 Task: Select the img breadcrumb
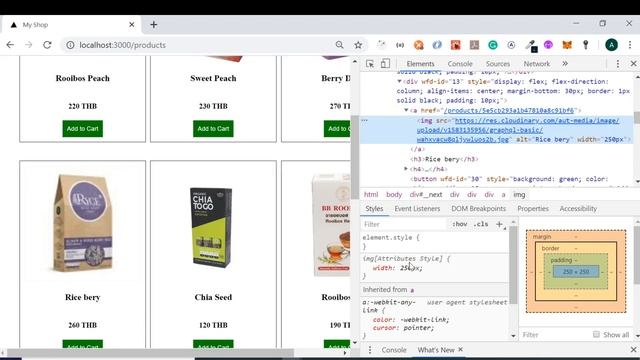point(519,195)
